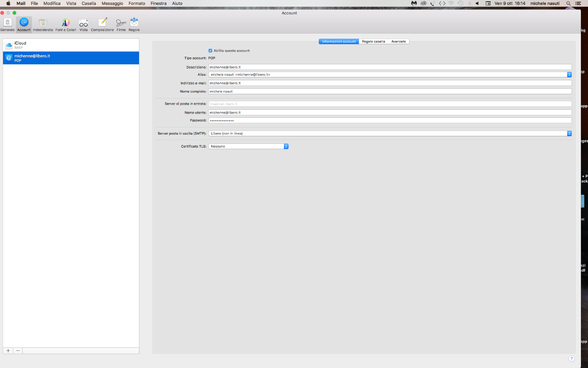588x368 pixels.
Task: Add a new account with plus button
Action: coord(8,351)
